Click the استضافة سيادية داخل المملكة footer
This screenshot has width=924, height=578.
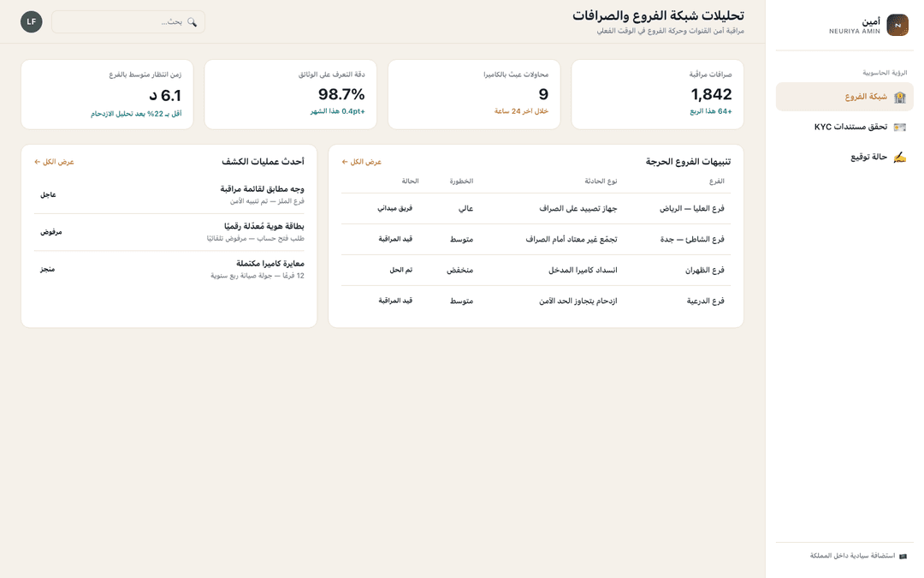[852, 557]
